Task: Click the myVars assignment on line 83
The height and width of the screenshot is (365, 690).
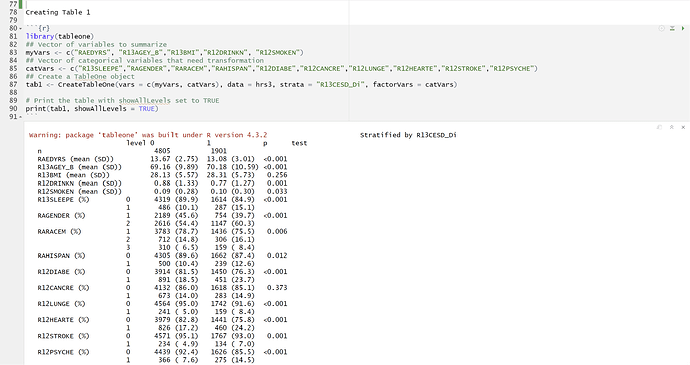Action: (x=165, y=52)
